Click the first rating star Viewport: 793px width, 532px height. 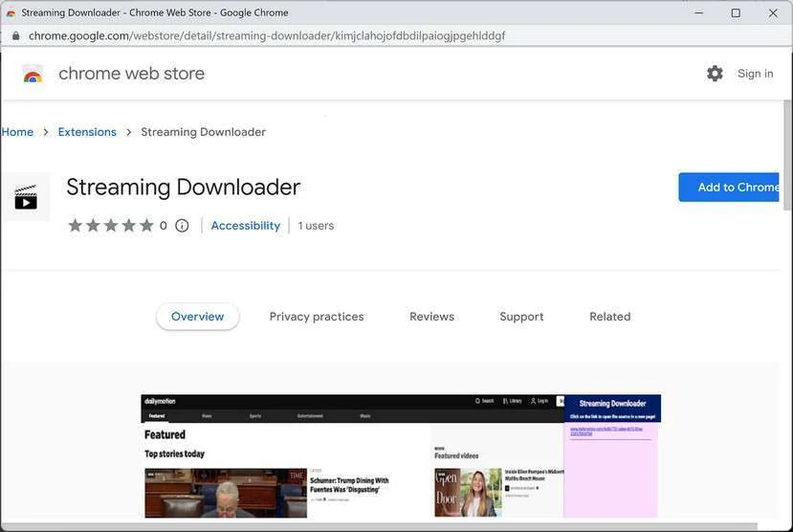(x=75, y=226)
